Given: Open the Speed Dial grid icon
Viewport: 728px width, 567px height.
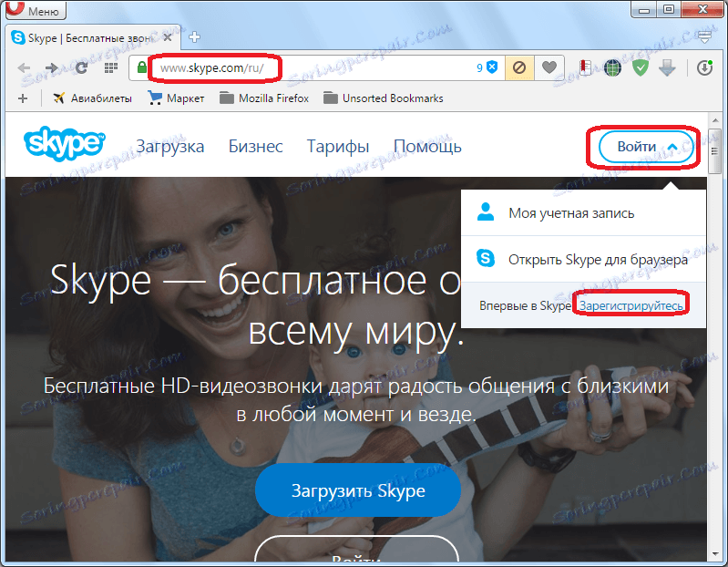Looking at the screenshot, I should coord(110,68).
